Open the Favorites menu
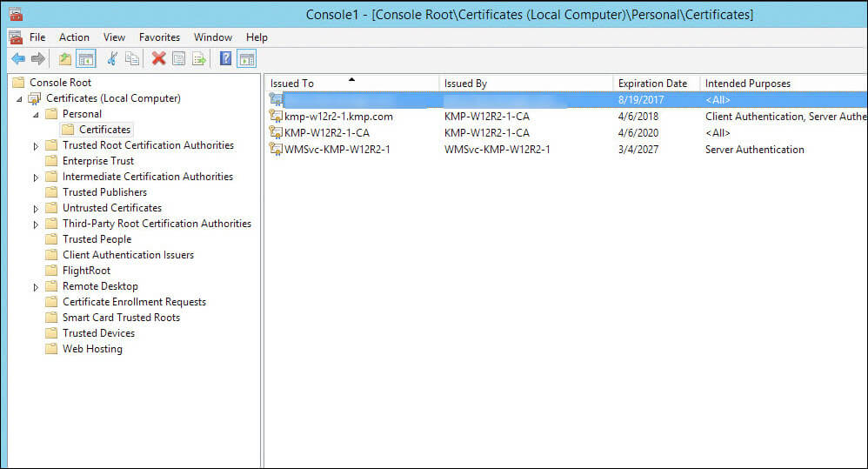This screenshot has height=469, width=868. click(x=159, y=37)
